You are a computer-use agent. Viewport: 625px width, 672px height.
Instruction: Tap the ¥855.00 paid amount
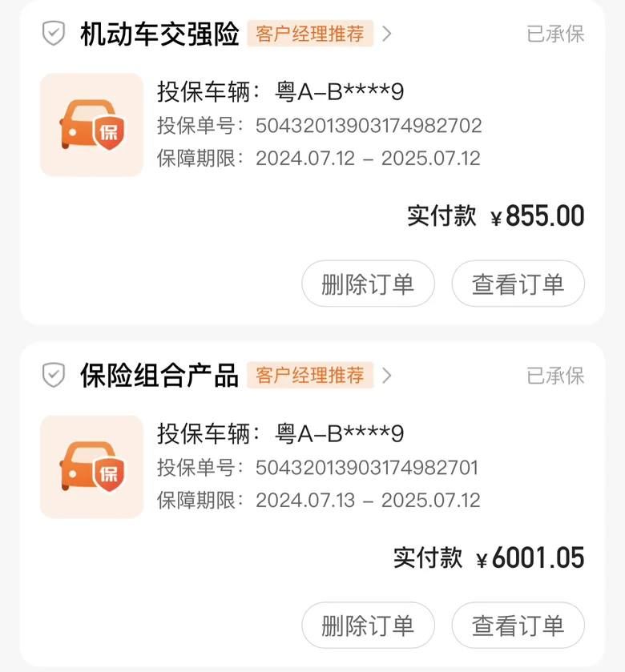pyautogui.click(x=537, y=216)
